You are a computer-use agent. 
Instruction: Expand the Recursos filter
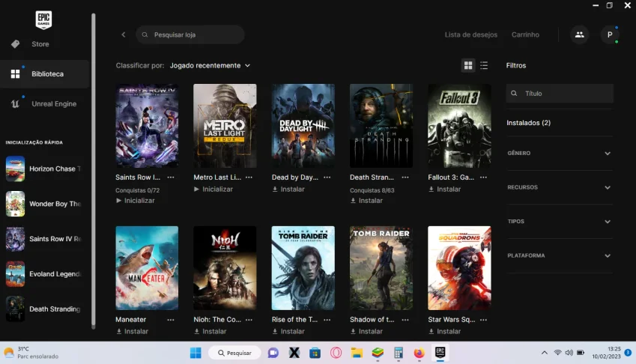tap(560, 187)
